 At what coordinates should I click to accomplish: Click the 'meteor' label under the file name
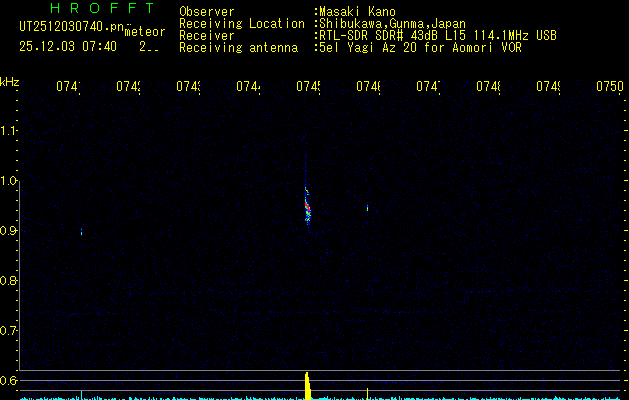tap(145, 32)
